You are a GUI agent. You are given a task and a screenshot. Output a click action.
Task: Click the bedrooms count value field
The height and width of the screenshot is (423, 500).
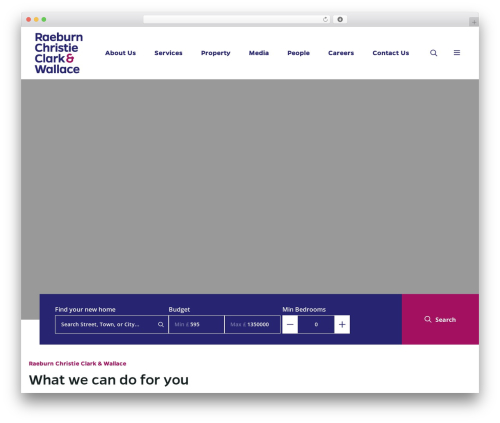tap(316, 324)
